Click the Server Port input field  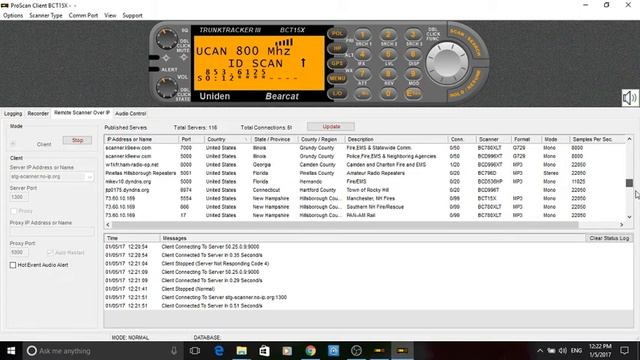[19, 197]
